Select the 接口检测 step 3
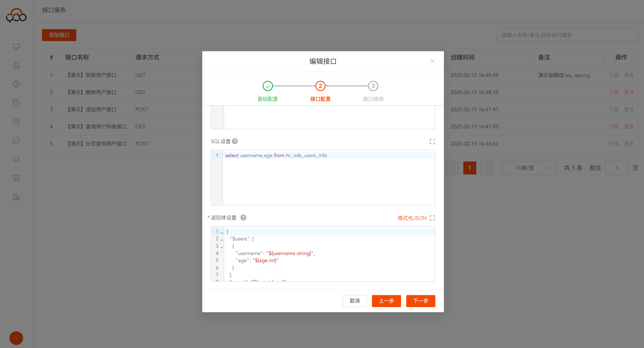644x348 pixels. 373,86
